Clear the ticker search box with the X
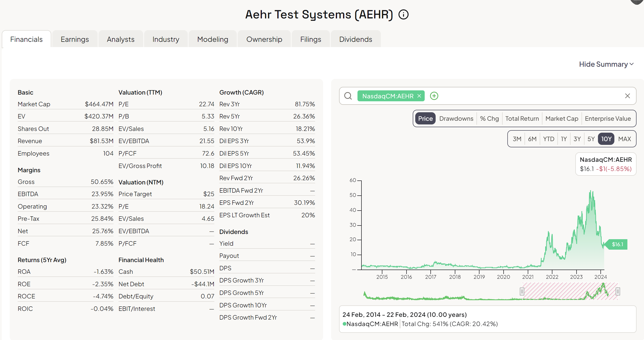 pyautogui.click(x=627, y=96)
